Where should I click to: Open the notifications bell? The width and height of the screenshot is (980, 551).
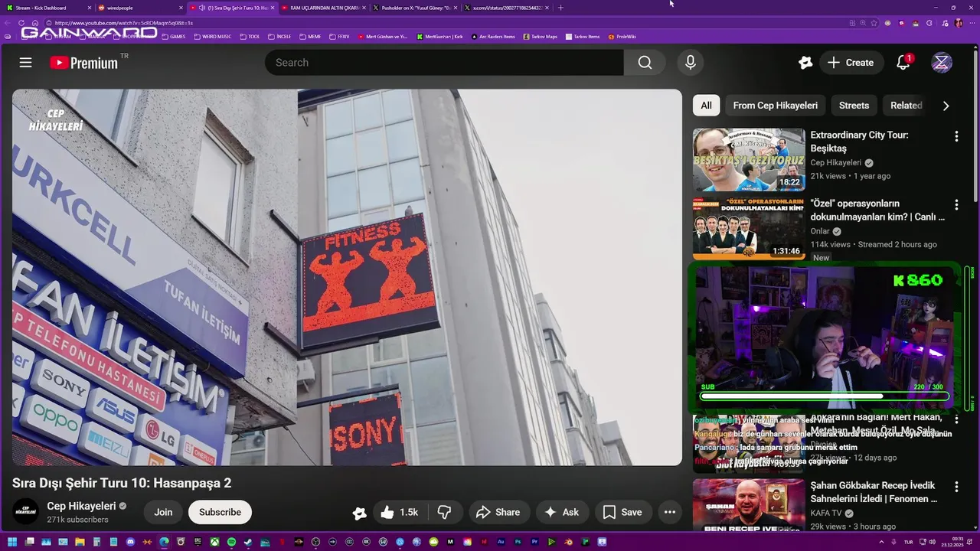tap(903, 63)
